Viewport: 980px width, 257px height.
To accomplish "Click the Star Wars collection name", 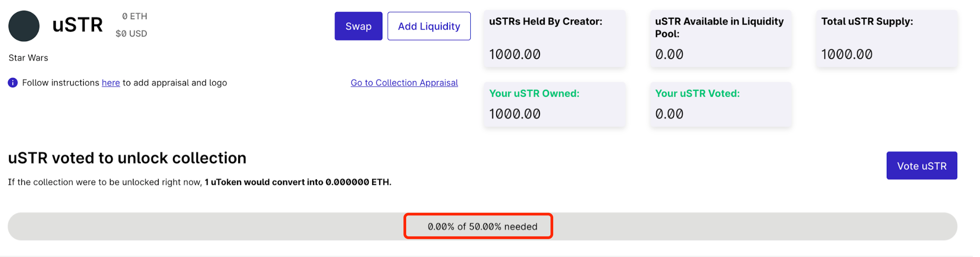I will [x=28, y=58].
